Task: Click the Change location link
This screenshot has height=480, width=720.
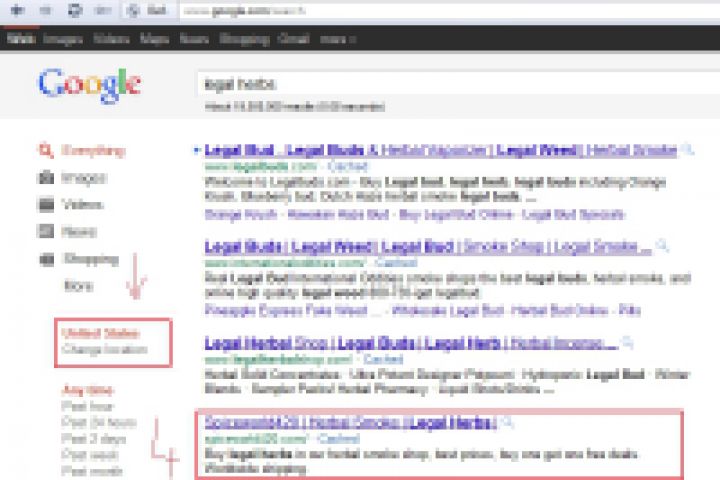Action: (x=105, y=350)
